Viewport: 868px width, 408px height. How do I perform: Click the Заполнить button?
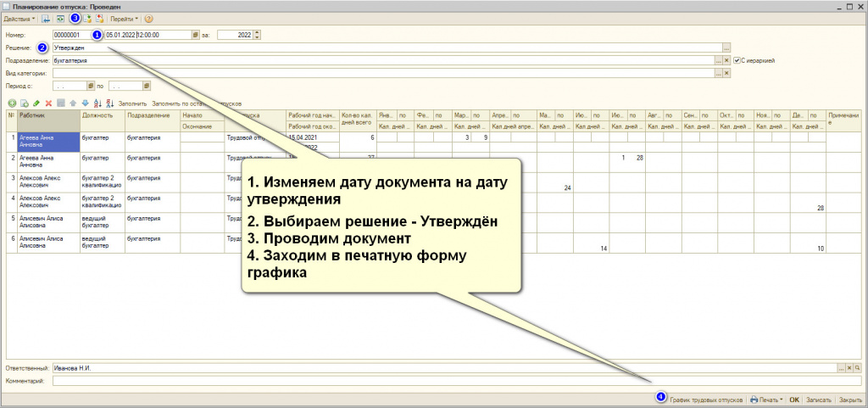(133, 103)
